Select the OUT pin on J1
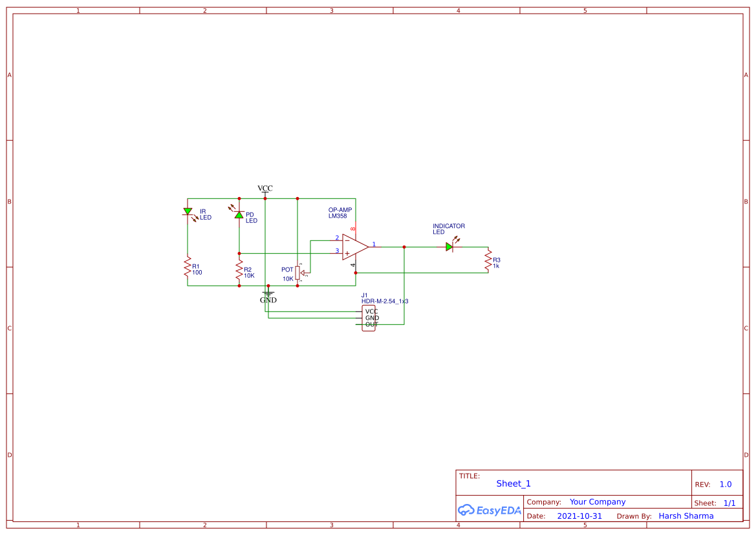Image resolution: width=756 pixels, height=535 pixels. tap(370, 324)
